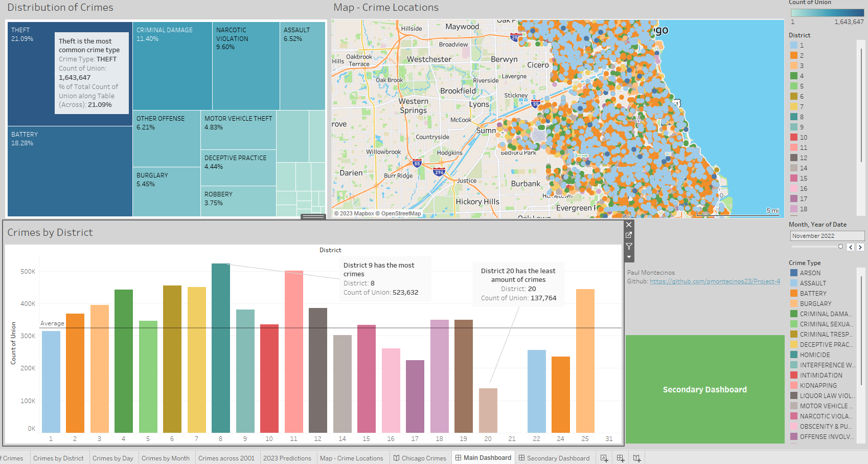Dismiss the Crimes by District popup with the X
The width and height of the screenshot is (868, 464).
point(628,224)
